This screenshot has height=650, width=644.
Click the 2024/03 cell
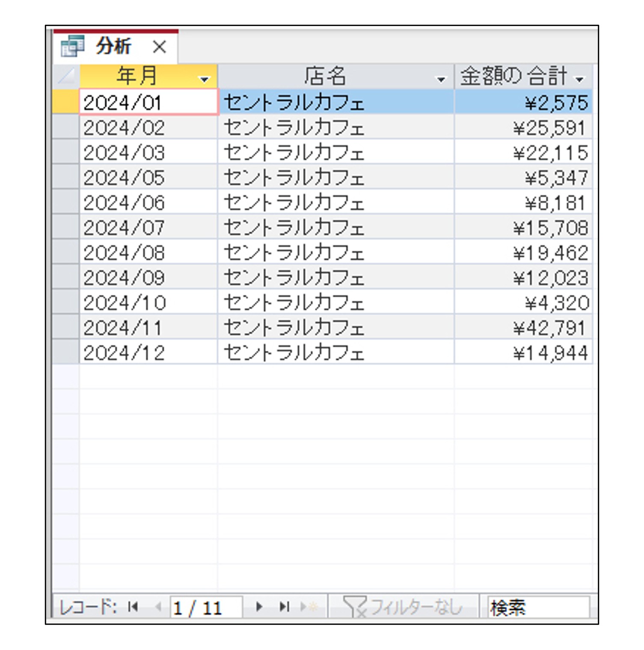[x=148, y=152]
